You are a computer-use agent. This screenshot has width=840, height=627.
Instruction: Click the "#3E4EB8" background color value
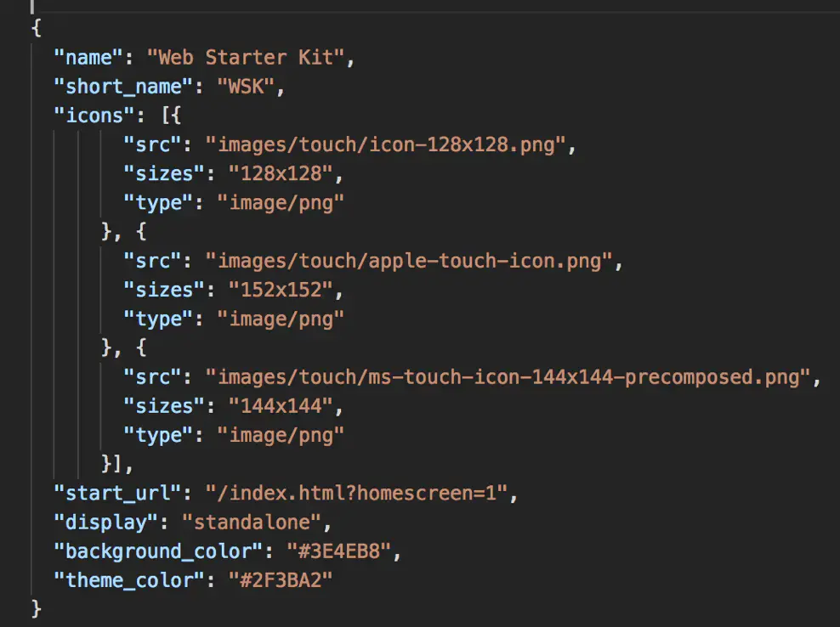[338, 551]
